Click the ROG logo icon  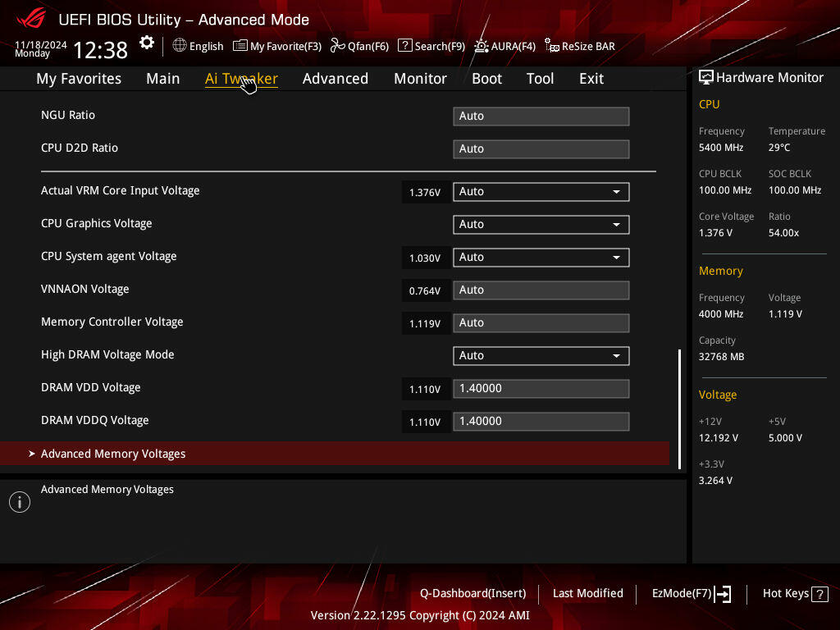tap(31, 19)
